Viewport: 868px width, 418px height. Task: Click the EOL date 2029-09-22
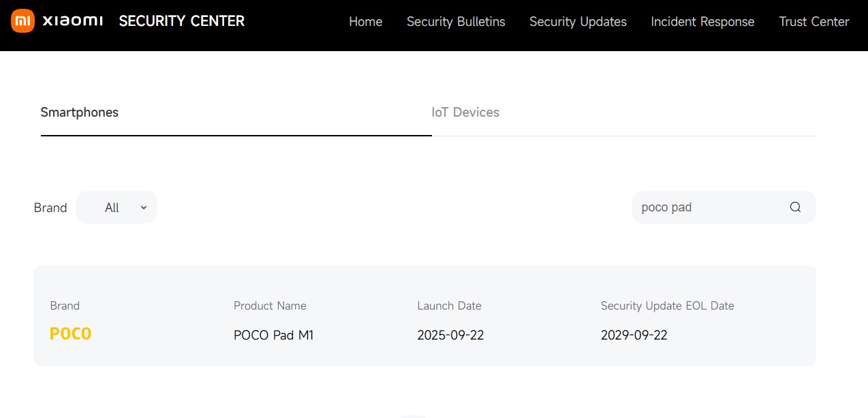(634, 335)
